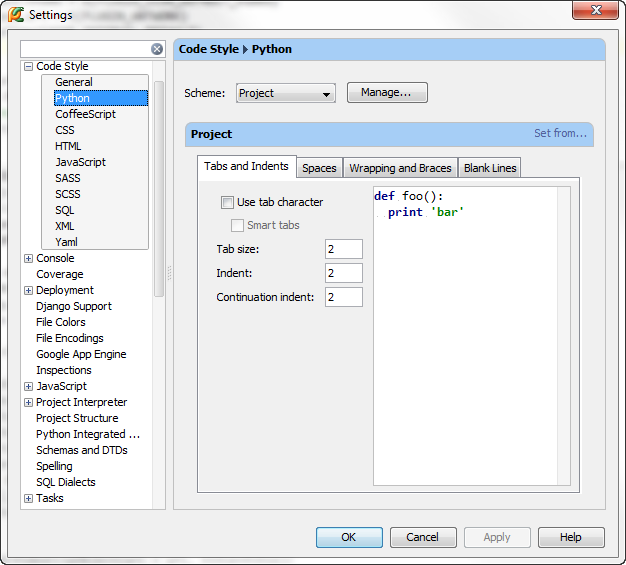Expand the Deployment settings node
Viewport: 626px width, 565px height.
[28, 290]
